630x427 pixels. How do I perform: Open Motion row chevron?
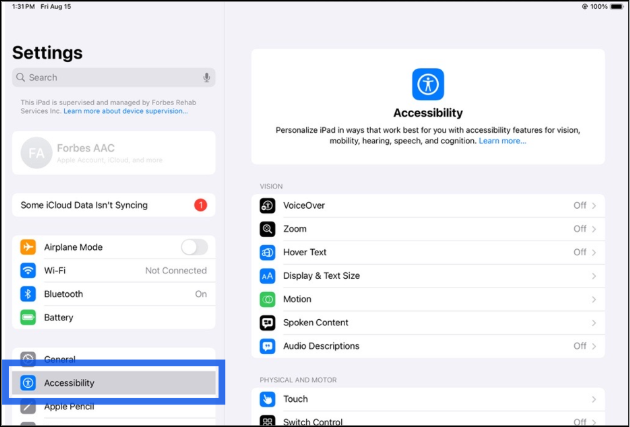(x=594, y=299)
